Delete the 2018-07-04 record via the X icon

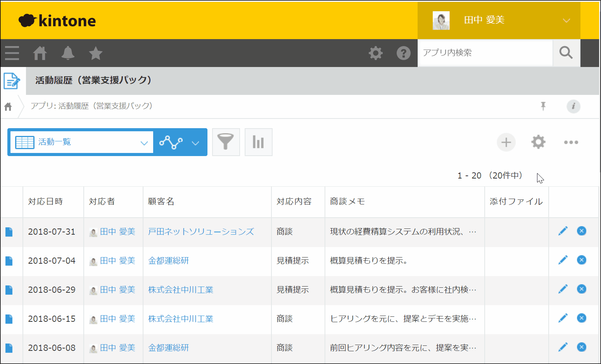(x=581, y=260)
